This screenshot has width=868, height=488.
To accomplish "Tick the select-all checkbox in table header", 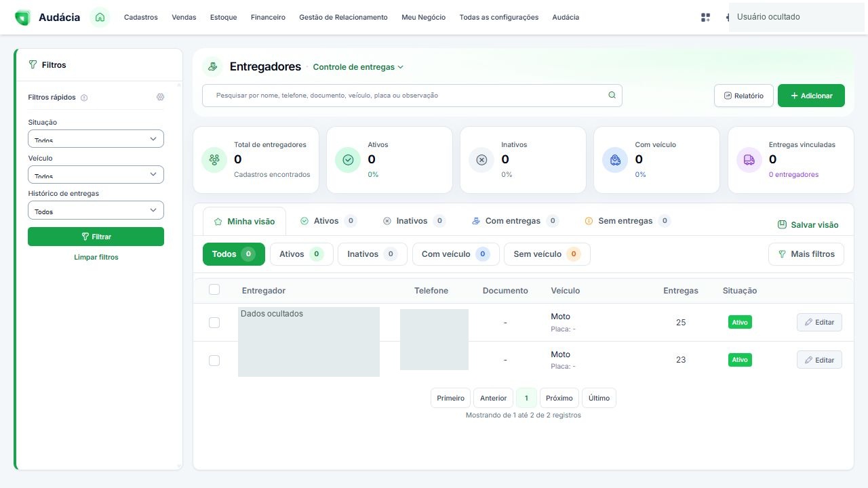I will click(x=214, y=289).
